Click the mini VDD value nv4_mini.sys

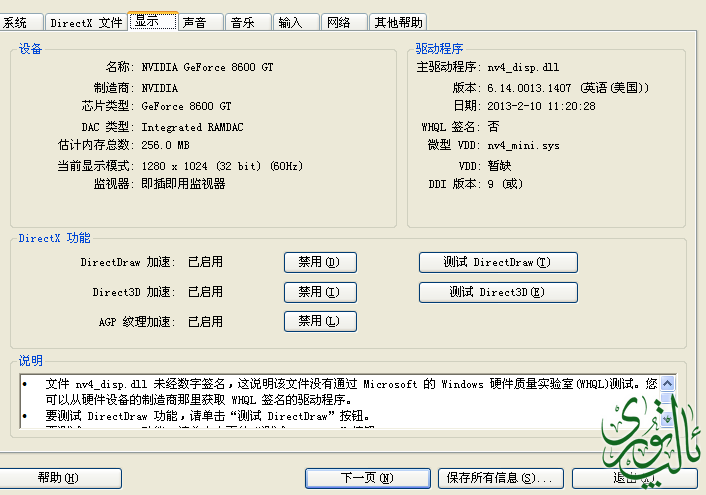pos(523,145)
